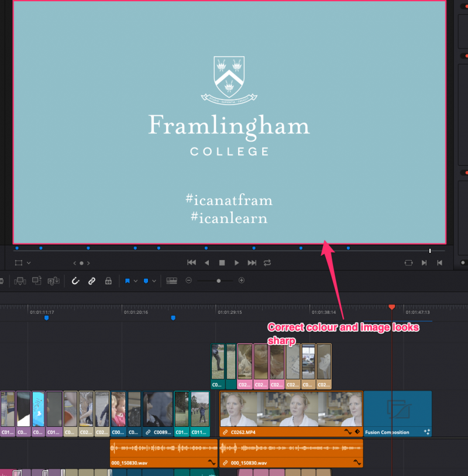Toggle position lock padlock icon
Image resolution: width=468 pixels, height=476 pixels.
108,281
